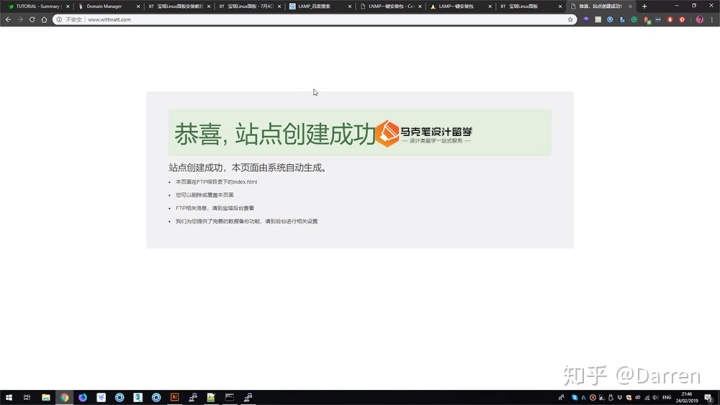Open the black terminal window on the taskbar
The width and height of the screenshot is (720, 405).
(229, 397)
